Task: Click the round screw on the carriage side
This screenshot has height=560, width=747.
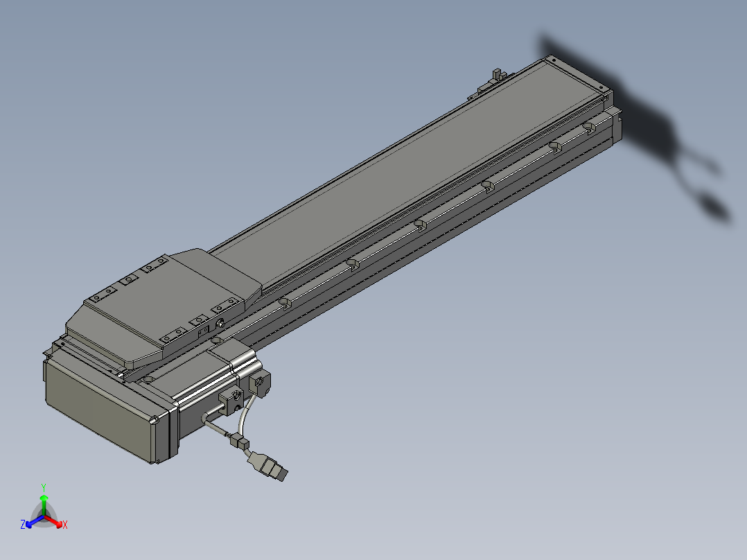Action: 220,324
